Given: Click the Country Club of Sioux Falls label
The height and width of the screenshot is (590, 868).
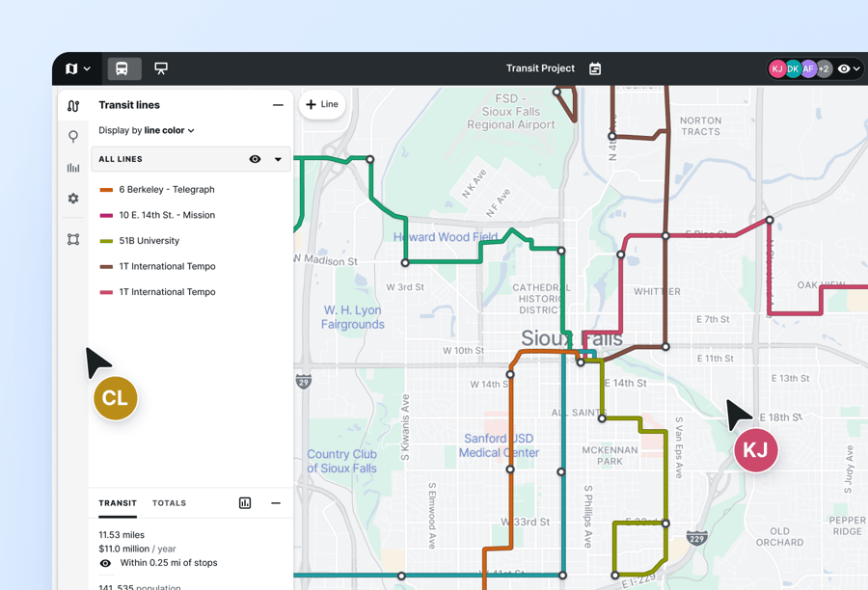Looking at the screenshot, I should pyautogui.click(x=341, y=461).
